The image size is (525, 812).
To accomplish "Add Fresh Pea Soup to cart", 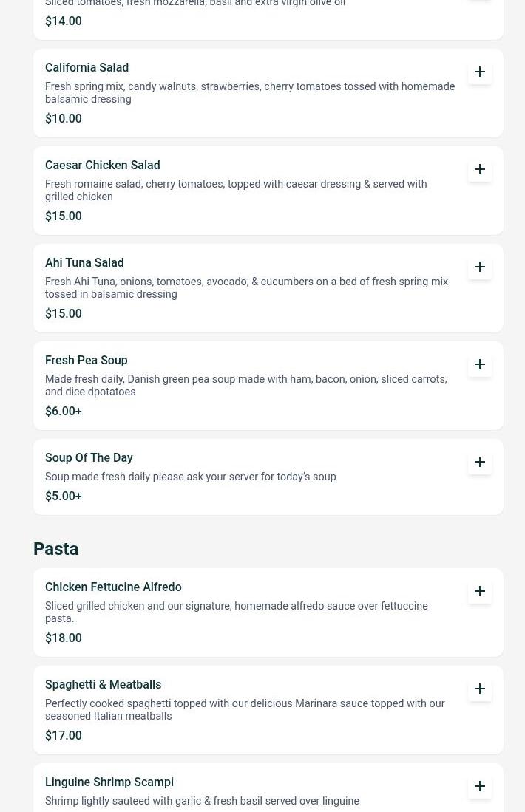I will point(480,364).
